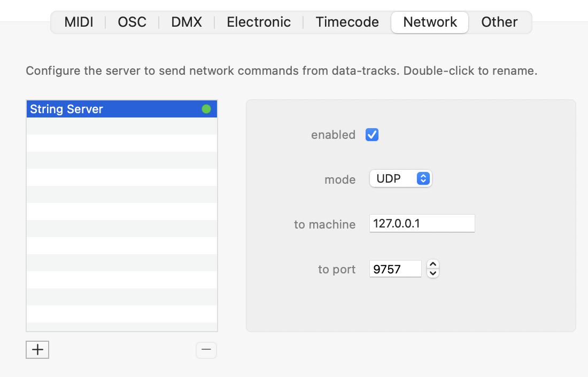
Task: Click the mode label text
Action: [339, 179]
